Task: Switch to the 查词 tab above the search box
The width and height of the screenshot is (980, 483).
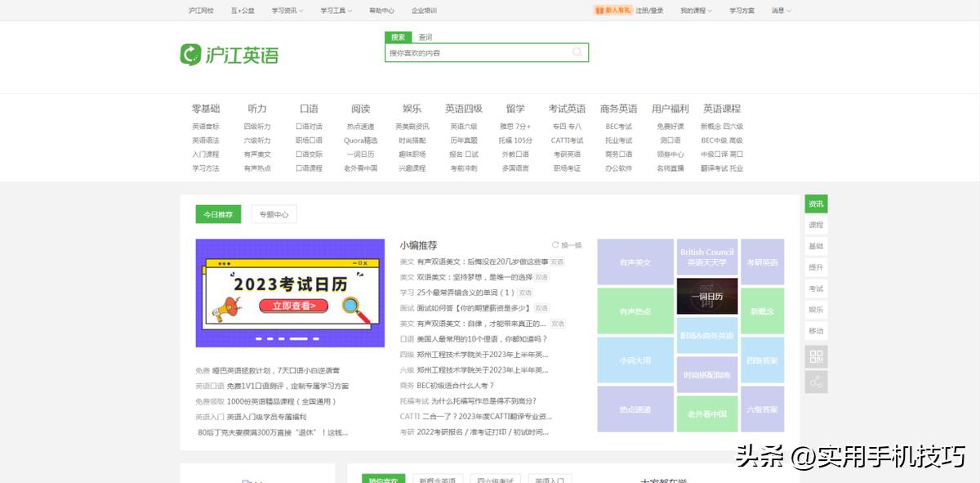Action: point(424,36)
